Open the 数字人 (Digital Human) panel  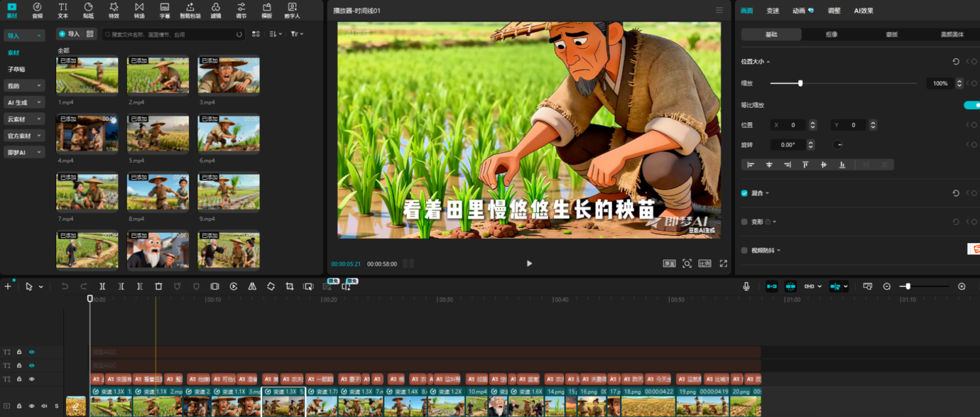pyautogui.click(x=292, y=10)
